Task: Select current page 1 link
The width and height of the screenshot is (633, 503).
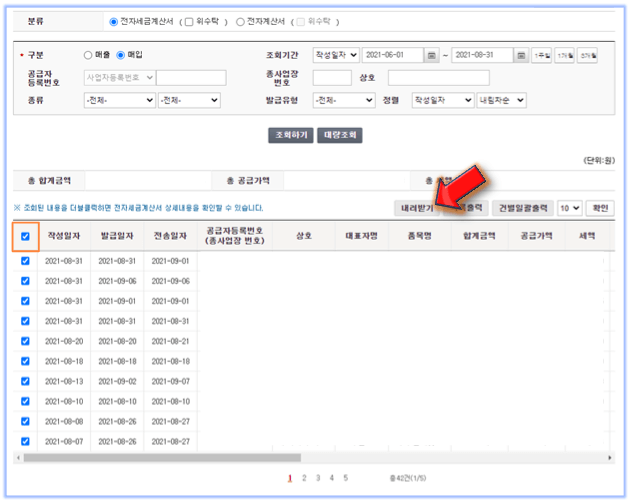Action: [x=290, y=478]
